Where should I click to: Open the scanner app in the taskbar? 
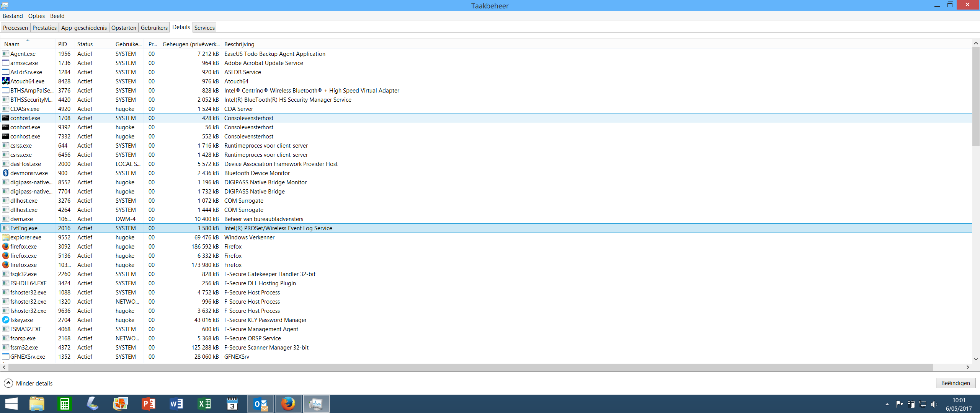[93, 404]
